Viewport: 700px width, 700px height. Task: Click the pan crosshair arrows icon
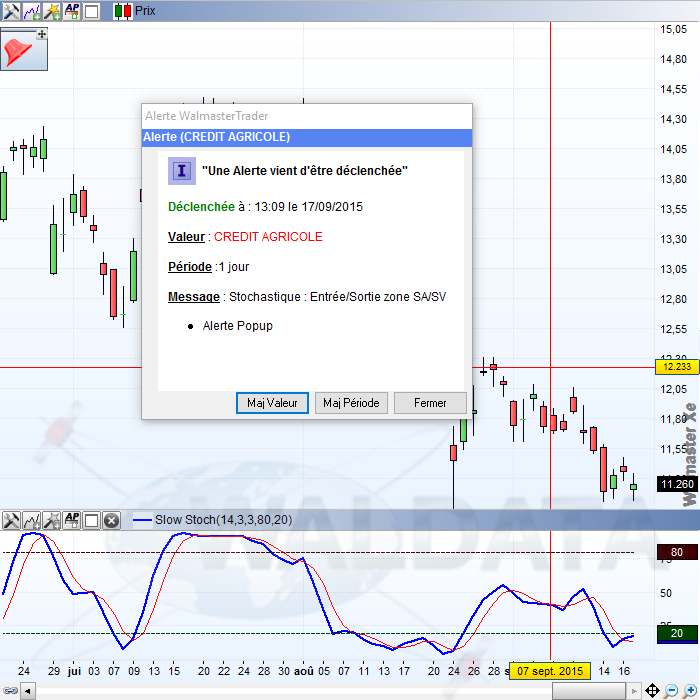tap(652, 691)
